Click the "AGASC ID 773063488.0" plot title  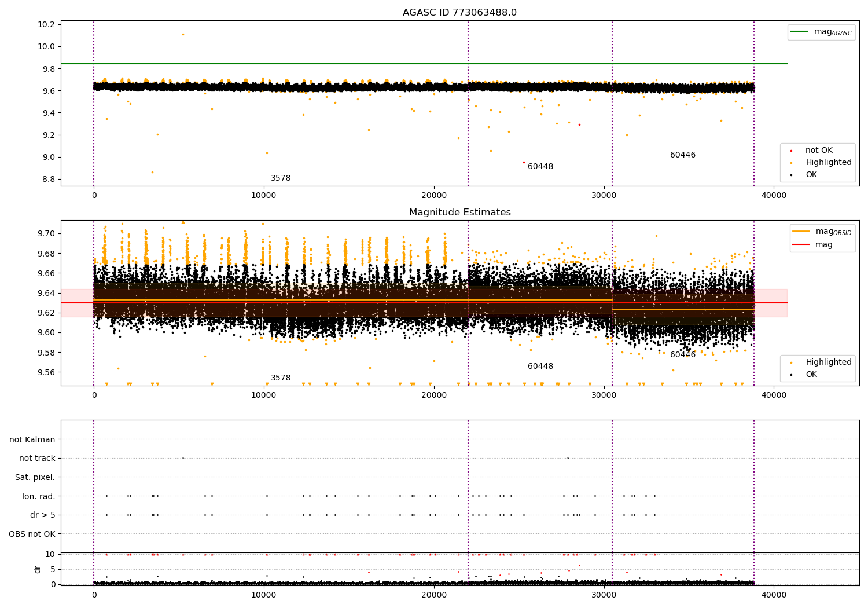[459, 13]
